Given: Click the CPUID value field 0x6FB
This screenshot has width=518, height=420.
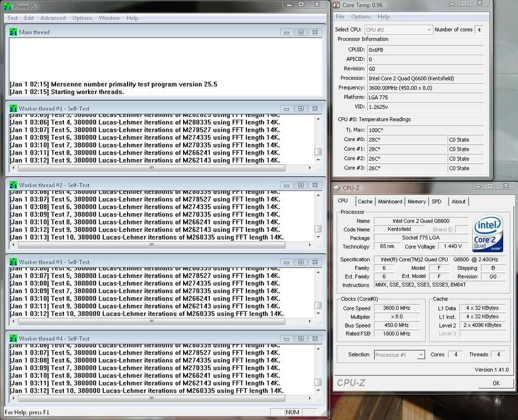Looking at the screenshot, I should [425, 50].
